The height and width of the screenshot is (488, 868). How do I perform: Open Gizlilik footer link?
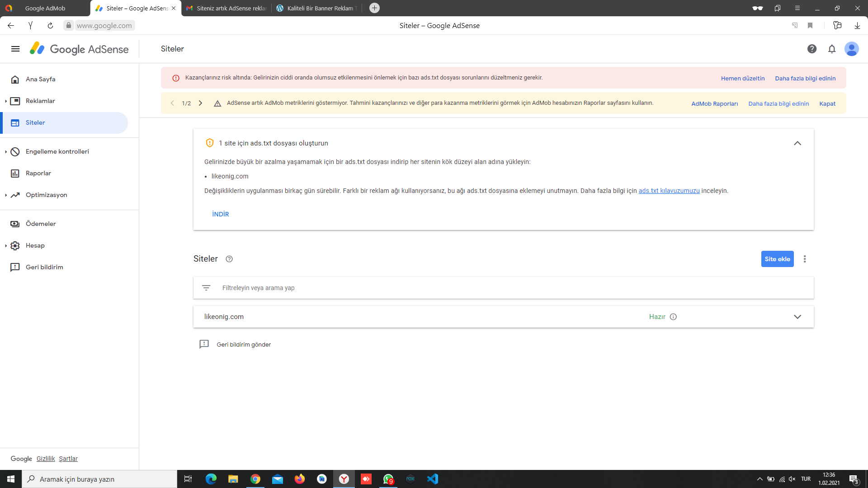46,459
